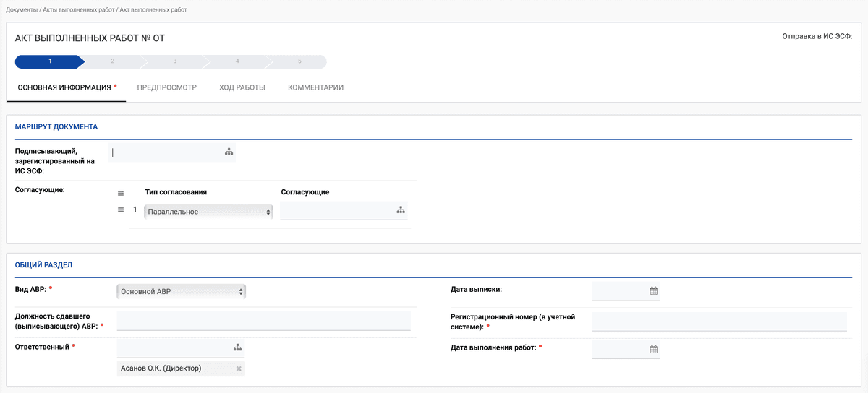Switch to the Предпросмотр tab
Viewport: 868px width, 393px height.
click(167, 87)
